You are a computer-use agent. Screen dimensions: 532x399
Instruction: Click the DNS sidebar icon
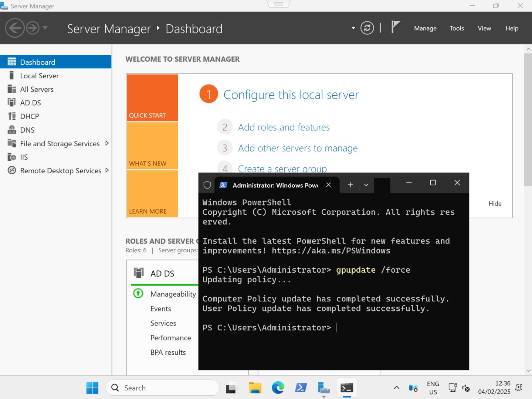coord(12,130)
